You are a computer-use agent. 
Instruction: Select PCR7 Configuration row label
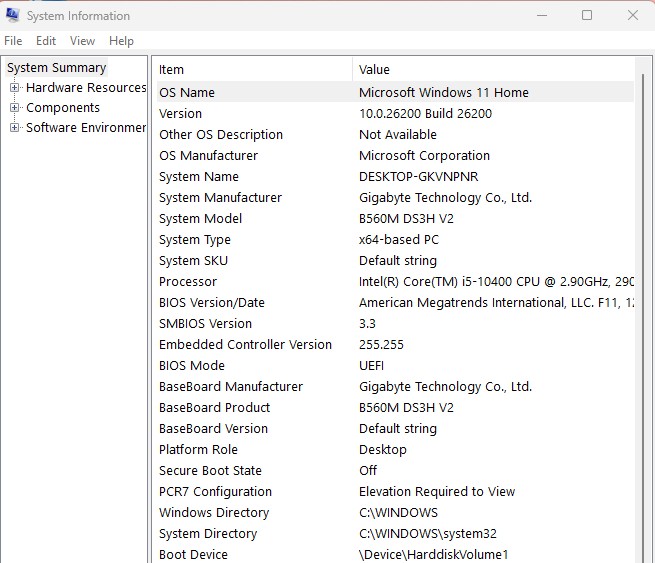click(x=215, y=492)
